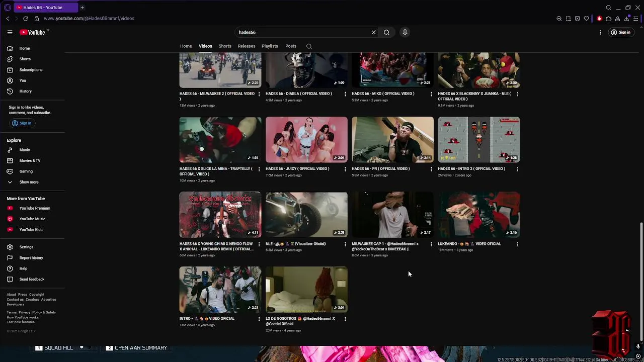Open options for LUKEANDO REMIX video
Screen dimensions: 644x362
[259, 244]
